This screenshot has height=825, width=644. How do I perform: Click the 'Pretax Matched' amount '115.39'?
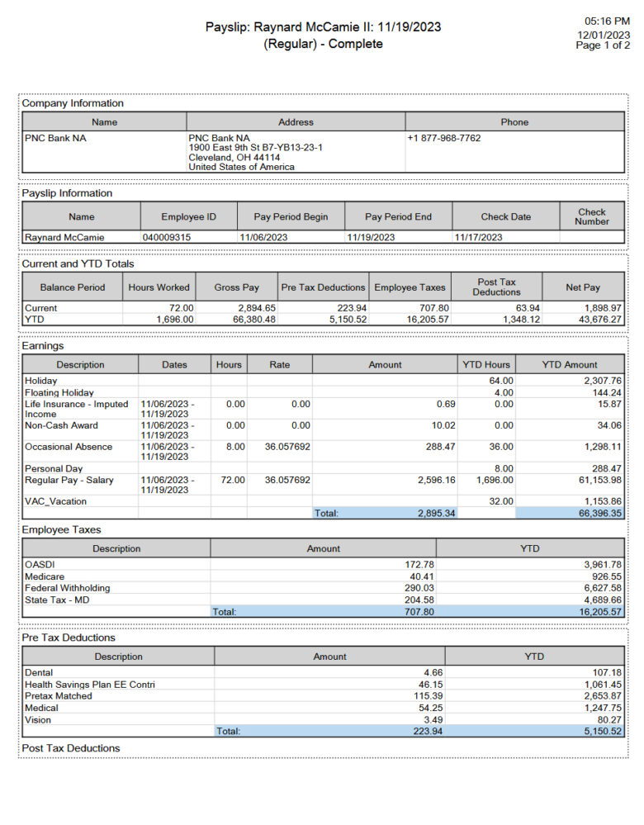[428, 696]
